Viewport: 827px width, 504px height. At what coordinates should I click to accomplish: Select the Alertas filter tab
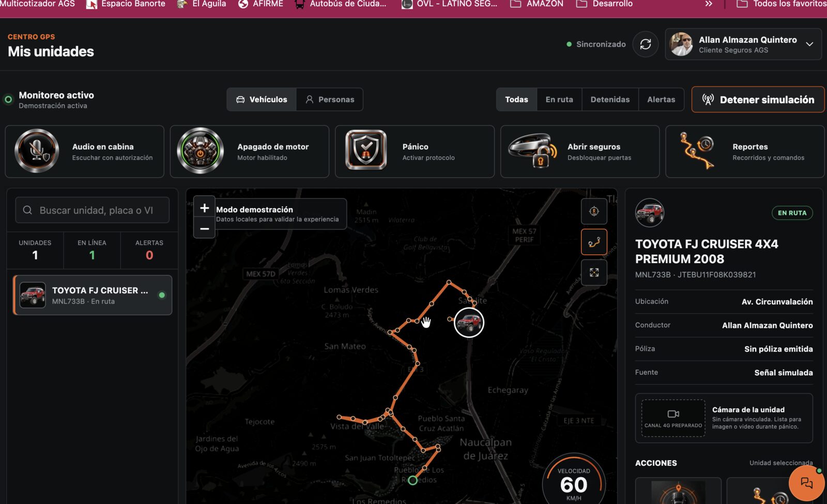pos(661,99)
